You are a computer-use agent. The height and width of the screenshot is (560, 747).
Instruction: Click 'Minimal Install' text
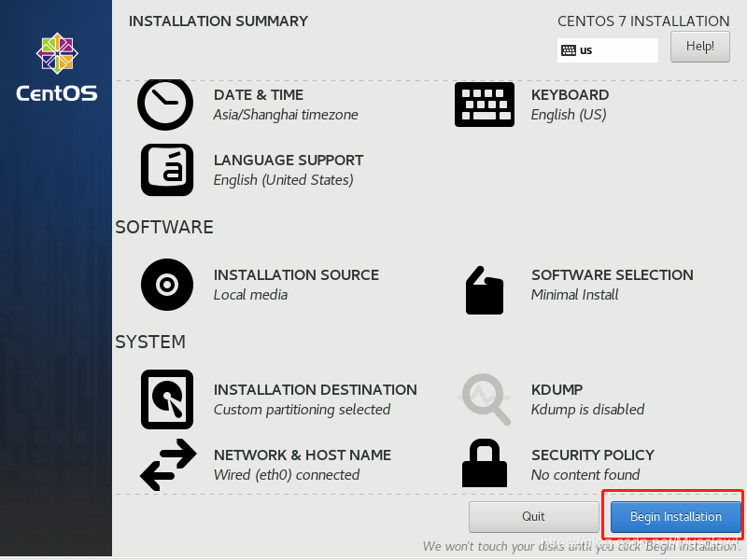pos(574,295)
